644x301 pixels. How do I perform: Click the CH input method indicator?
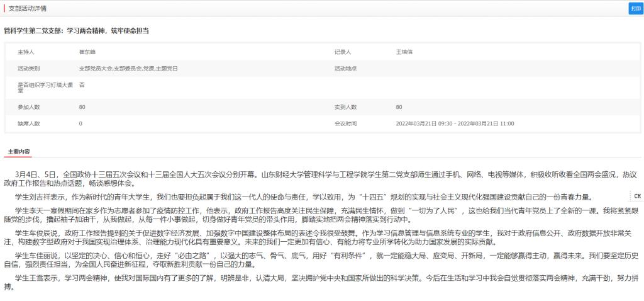[636, 196]
